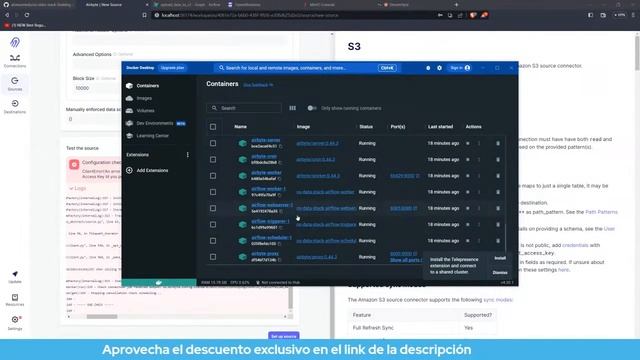The height and width of the screenshot is (360, 640).
Task: Open more actions for airbyte-server row
Action: click(x=479, y=143)
